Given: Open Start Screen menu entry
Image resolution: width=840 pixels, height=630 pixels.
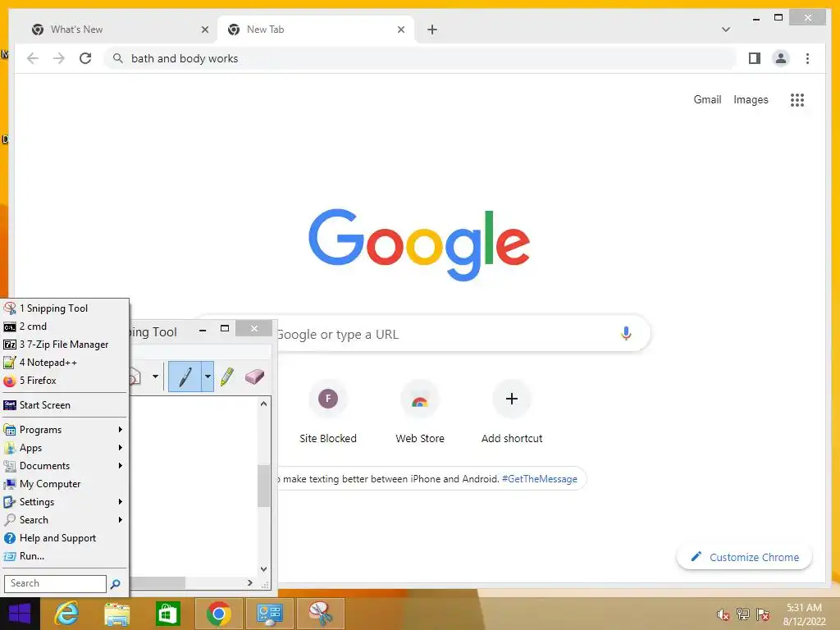Looking at the screenshot, I should point(65,405).
